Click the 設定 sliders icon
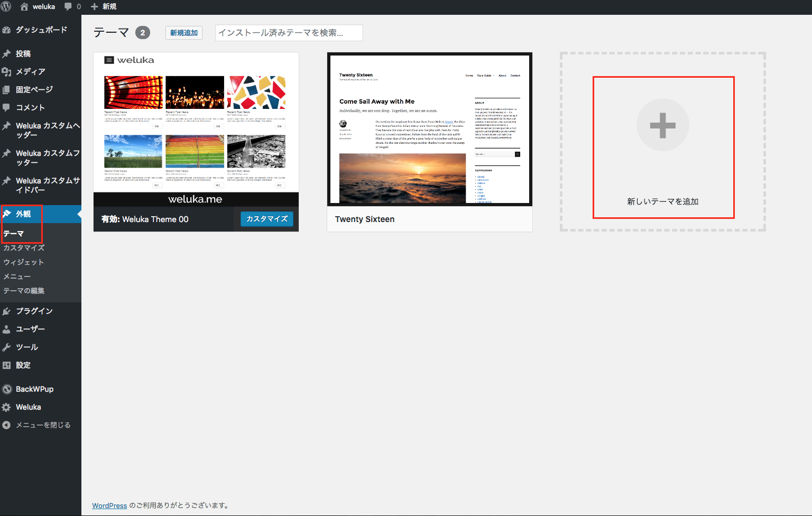 point(6,365)
